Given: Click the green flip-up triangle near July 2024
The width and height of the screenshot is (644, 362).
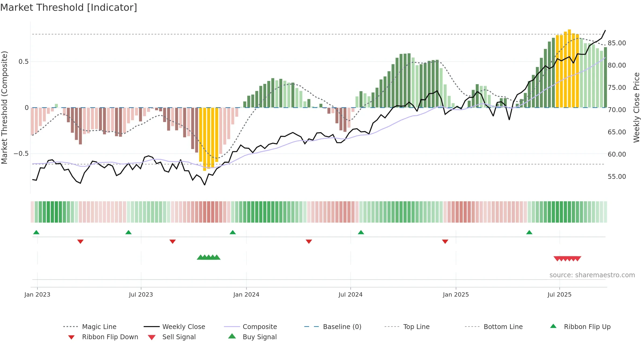Looking at the screenshot, I should point(361,232).
